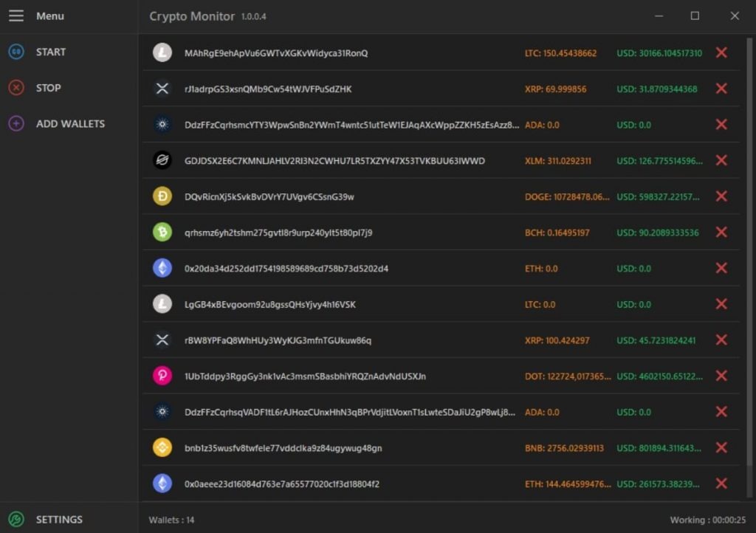
Task: Open ADD WALLETS in sidebar
Action: (x=69, y=124)
